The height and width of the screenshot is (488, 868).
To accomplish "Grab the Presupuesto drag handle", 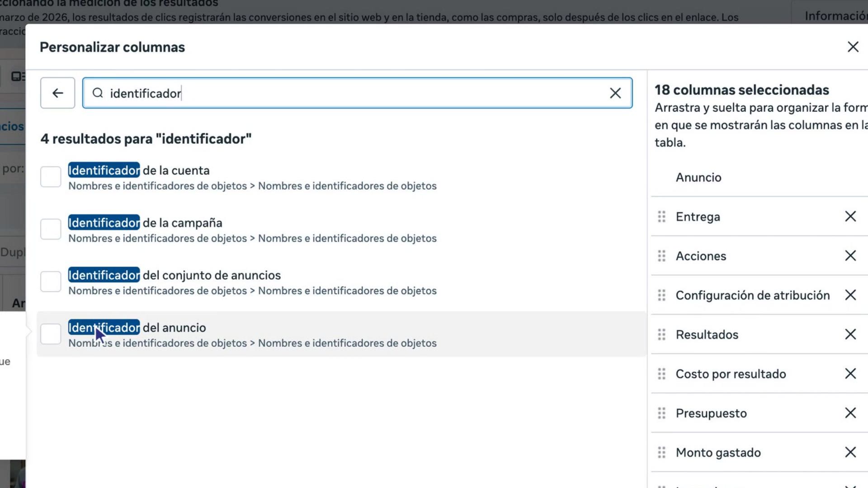I will [x=661, y=413].
